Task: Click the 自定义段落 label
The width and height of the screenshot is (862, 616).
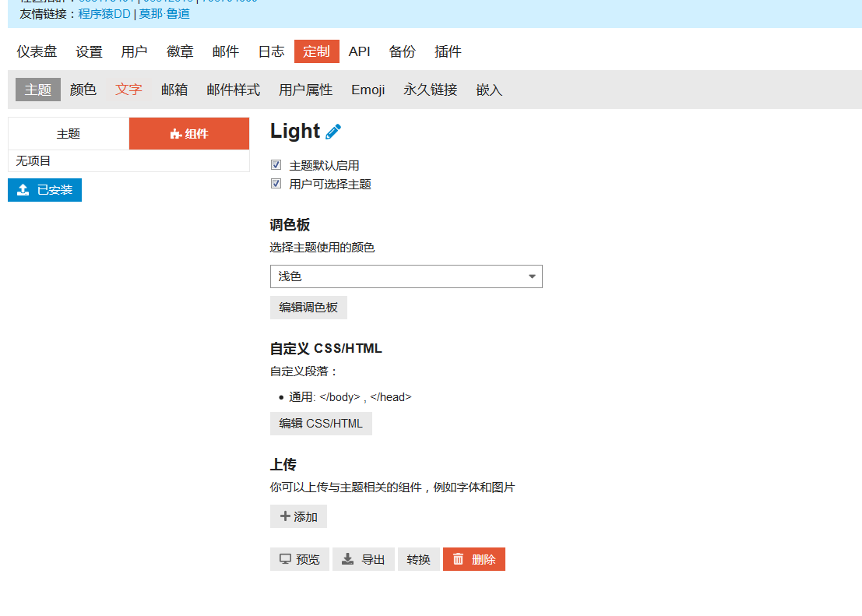Action: tap(304, 371)
